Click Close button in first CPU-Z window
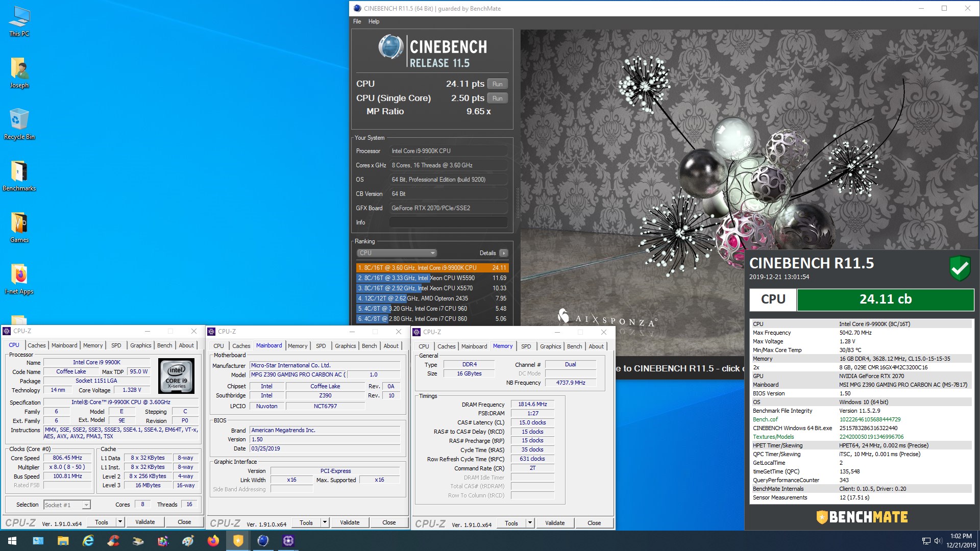Screen dimensions: 980x551 point(184,522)
